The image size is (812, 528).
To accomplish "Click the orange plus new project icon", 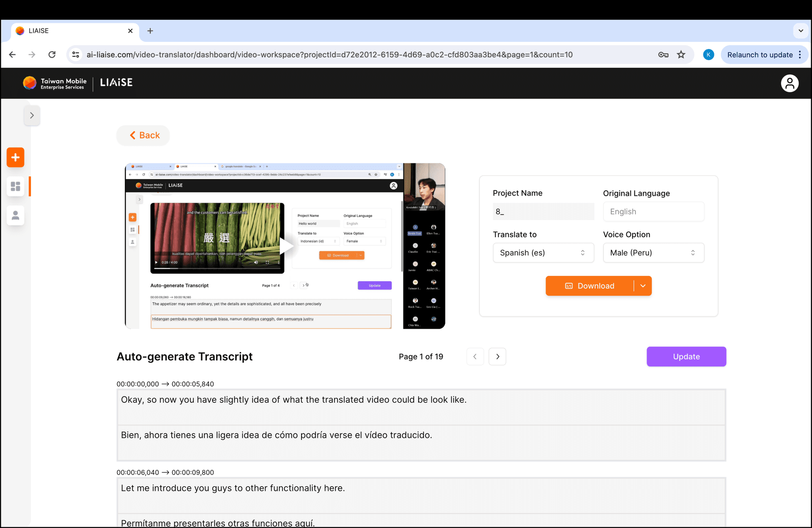I will 15,157.
